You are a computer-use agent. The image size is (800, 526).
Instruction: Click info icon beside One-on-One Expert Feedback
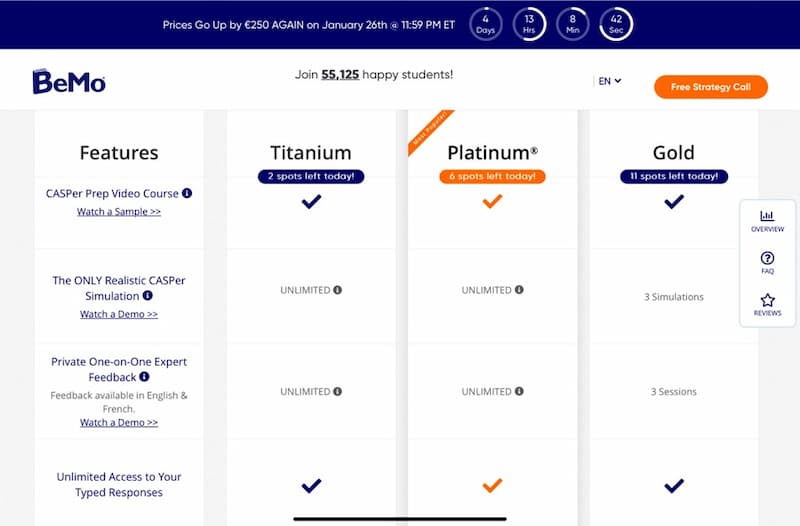144,377
